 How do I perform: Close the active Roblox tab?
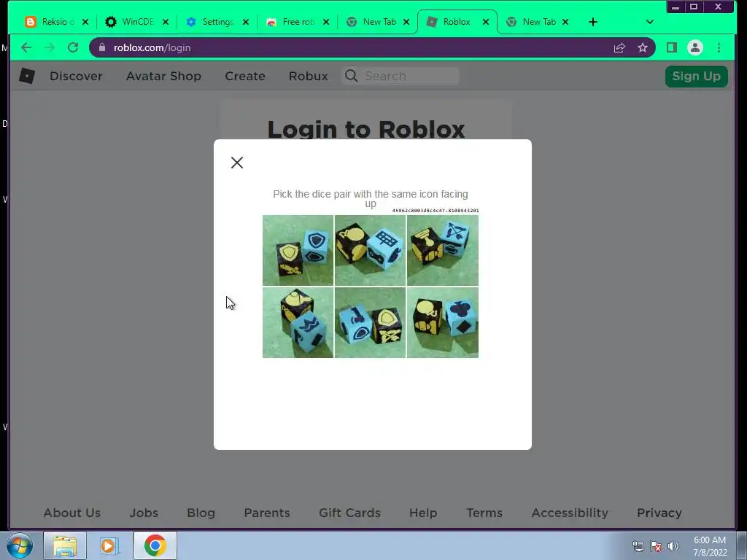485,22
